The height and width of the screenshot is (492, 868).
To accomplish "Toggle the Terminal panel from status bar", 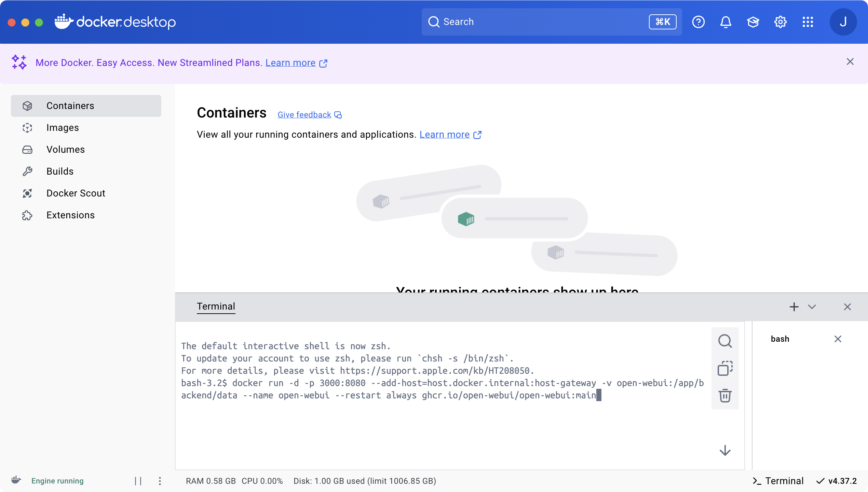I will point(778,481).
